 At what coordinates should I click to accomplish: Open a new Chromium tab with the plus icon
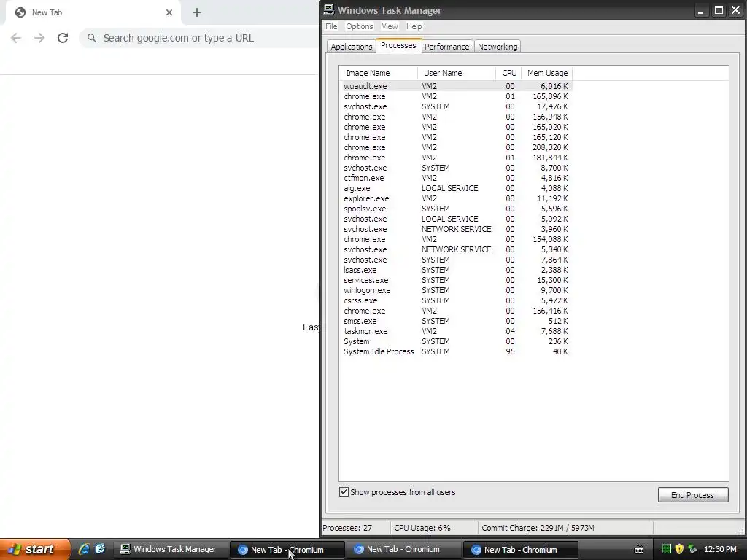[197, 13]
